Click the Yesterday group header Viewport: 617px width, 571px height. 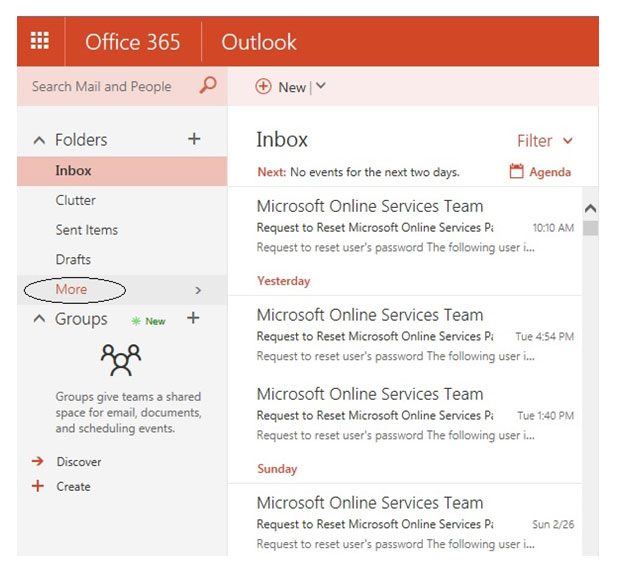(284, 281)
